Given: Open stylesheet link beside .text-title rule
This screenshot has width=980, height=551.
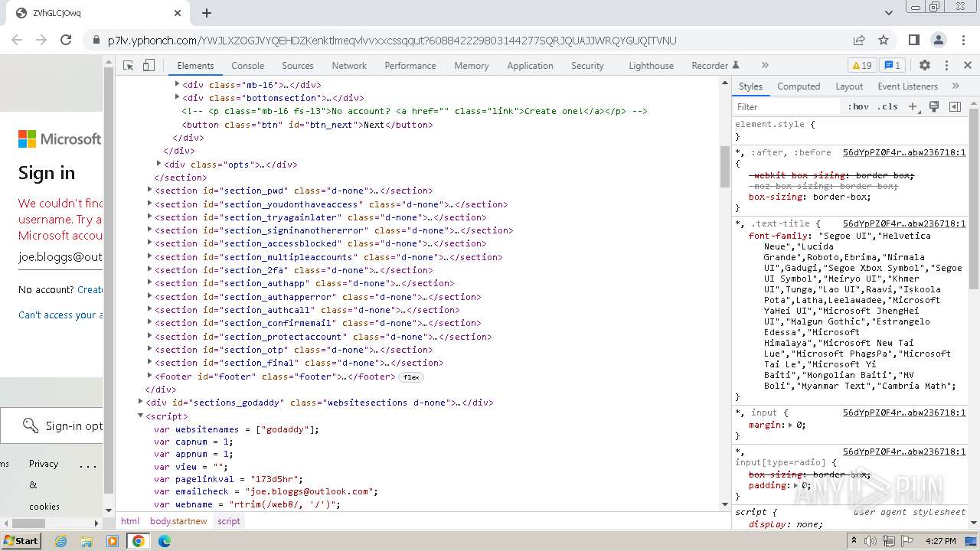Looking at the screenshot, I should [904, 223].
